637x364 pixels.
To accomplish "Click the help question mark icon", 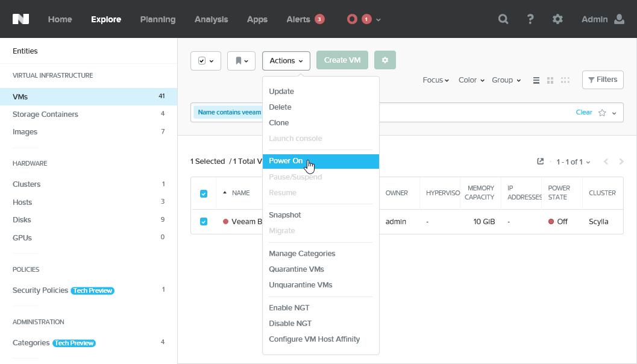I will 530,19.
